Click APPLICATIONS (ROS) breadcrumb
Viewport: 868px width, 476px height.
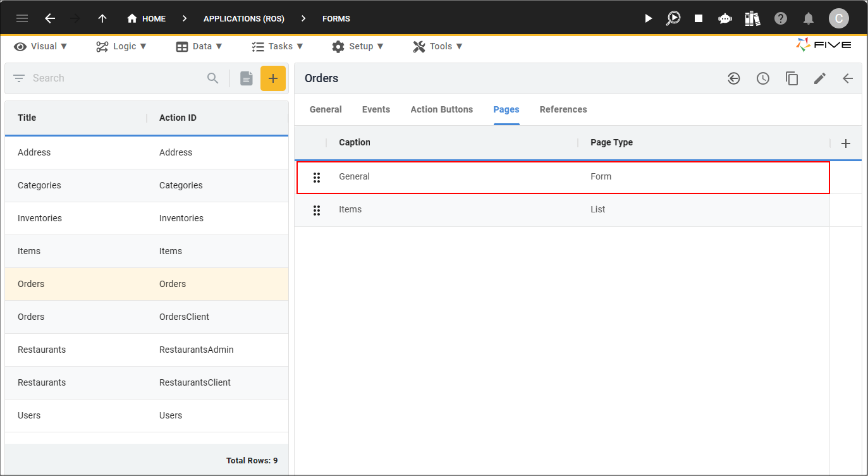point(244,19)
